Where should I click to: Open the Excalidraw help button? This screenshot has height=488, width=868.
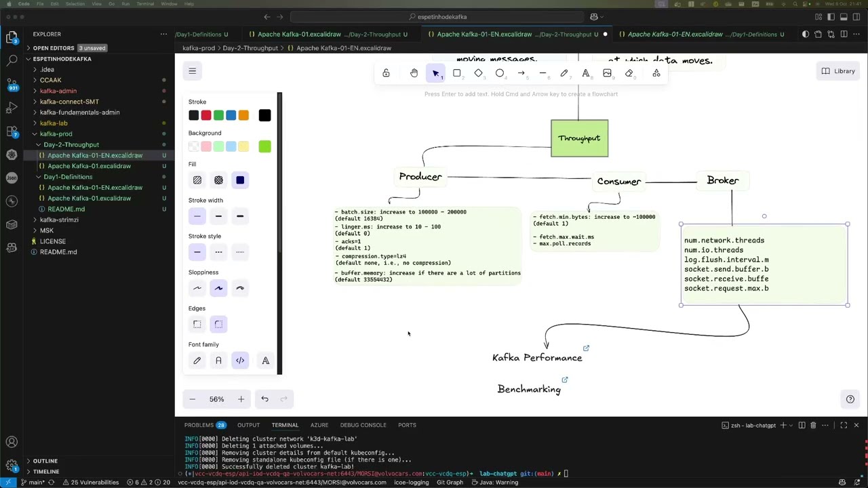point(850,399)
